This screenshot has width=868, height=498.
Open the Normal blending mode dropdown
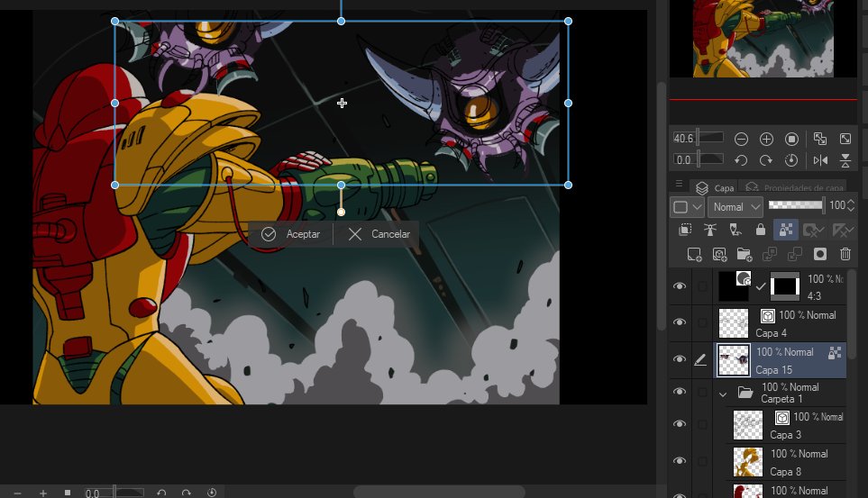736,207
